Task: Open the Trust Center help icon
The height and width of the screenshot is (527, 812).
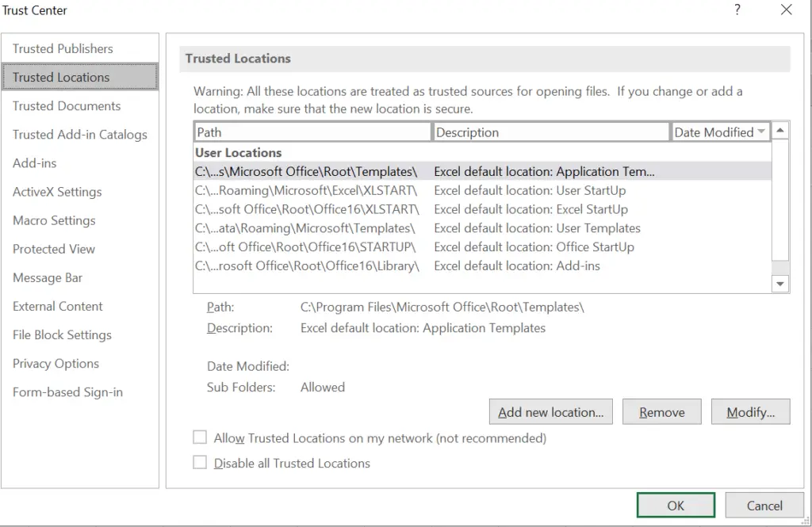Action: pos(737,10)
